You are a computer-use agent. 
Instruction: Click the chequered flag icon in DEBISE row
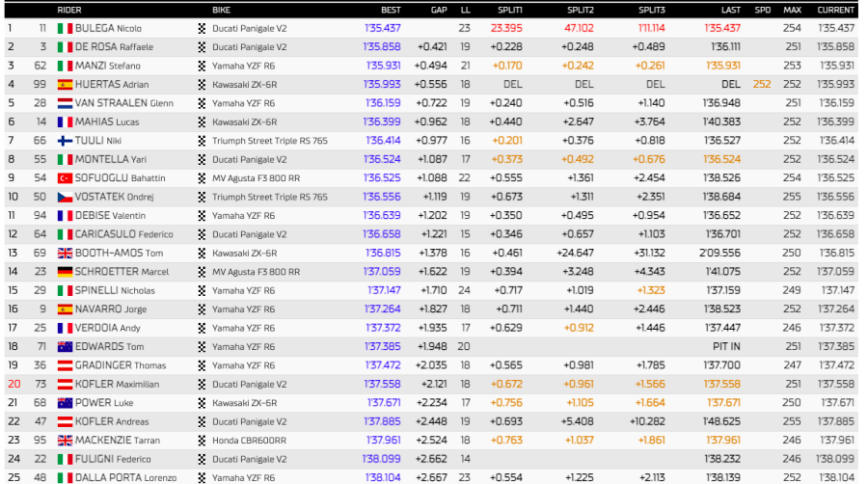[203, 216]
